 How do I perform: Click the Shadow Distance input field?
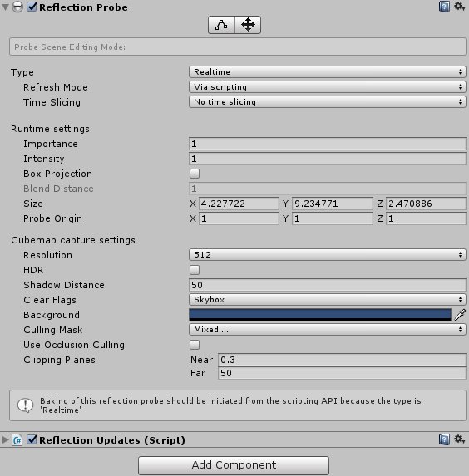point(328,285)
